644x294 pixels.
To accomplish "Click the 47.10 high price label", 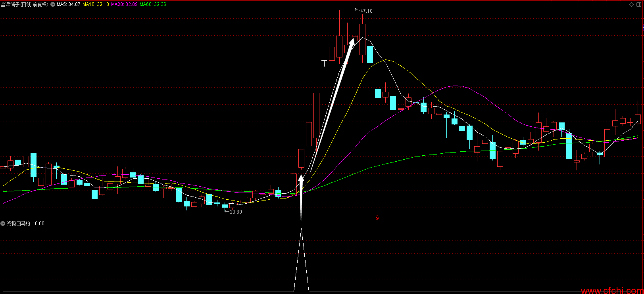I will [366, 11].
